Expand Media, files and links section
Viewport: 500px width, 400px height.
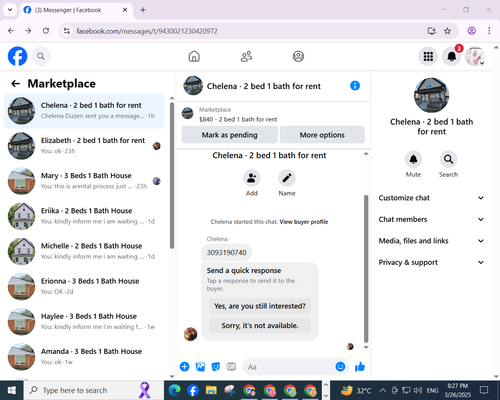[431, 241]
